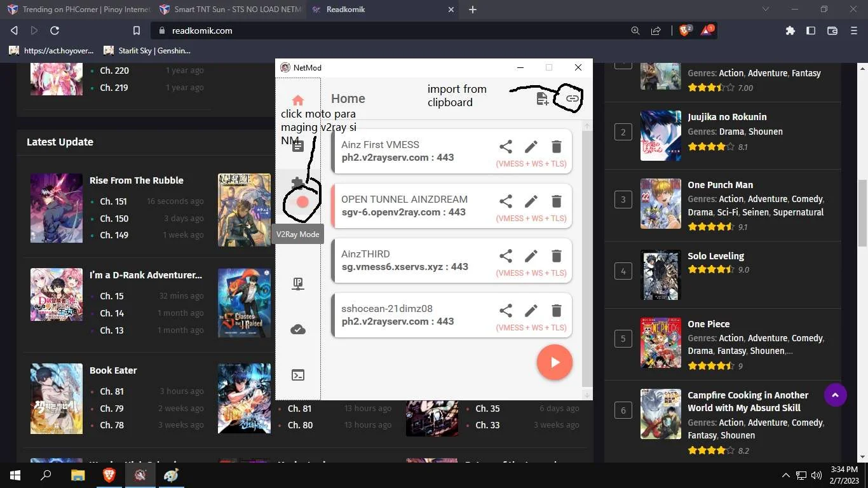
Task: Share the OPEN TUNNEL AINZDREAM config
Action: coord(506,201)
